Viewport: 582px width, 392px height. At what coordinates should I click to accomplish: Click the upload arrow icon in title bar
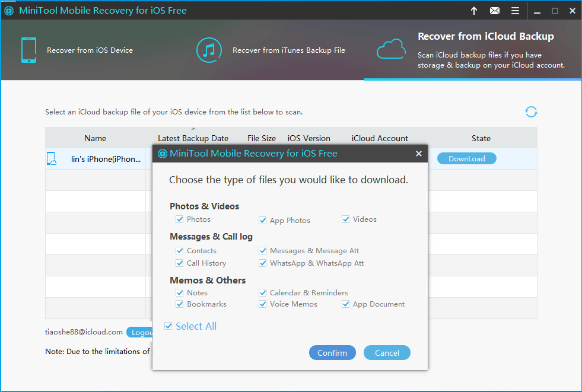pos(474,11)
